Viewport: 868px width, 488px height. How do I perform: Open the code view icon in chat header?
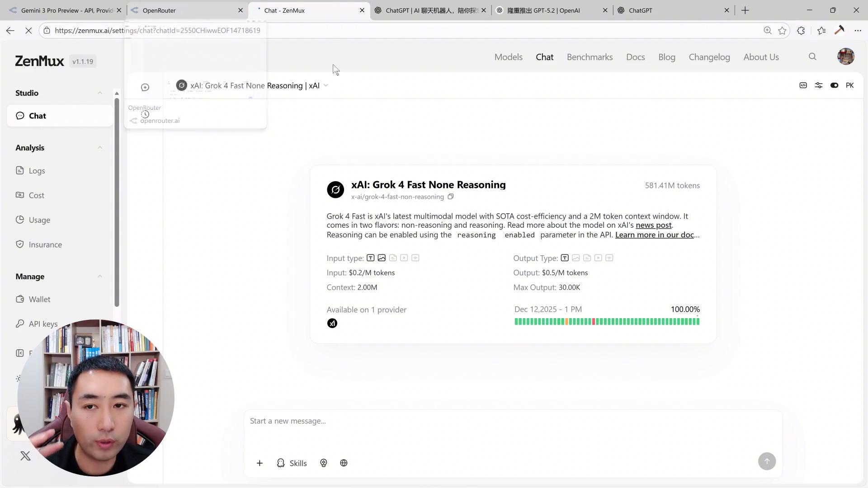[x=803, y=85]
